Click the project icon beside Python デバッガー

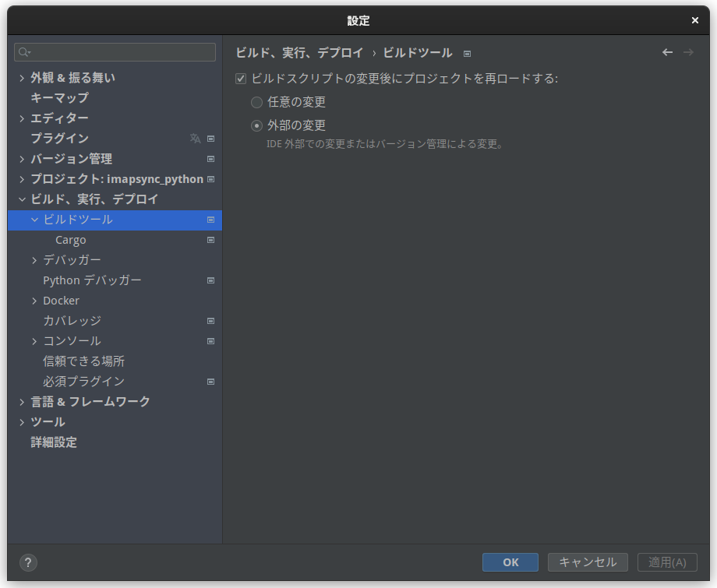coord(210,280)
